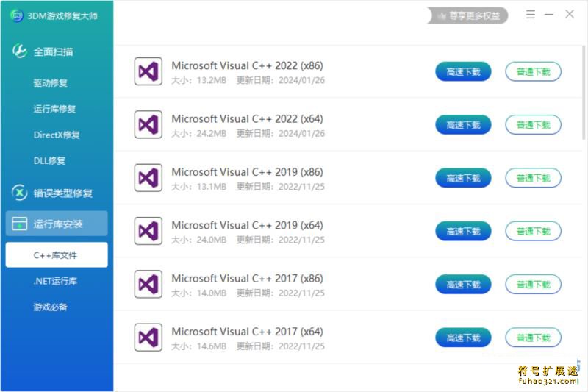Select 运行库修复 in the sidebar
The width and height of the screenshot is (588, 392).
[x=54, y=109]
